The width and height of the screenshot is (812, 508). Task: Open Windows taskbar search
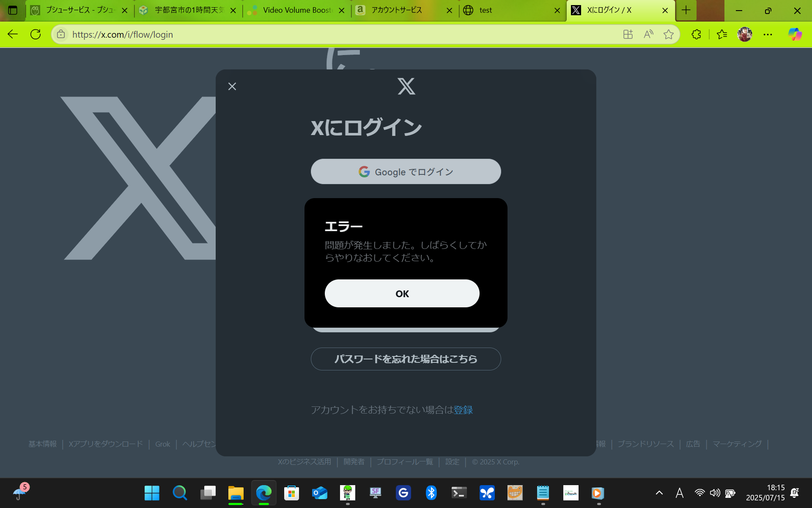(180, 493)
